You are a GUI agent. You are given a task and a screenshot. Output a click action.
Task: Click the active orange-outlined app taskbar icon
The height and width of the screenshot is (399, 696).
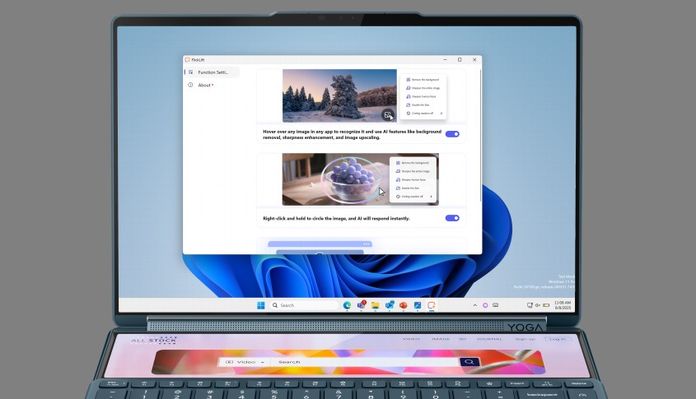tap(431, 305)
